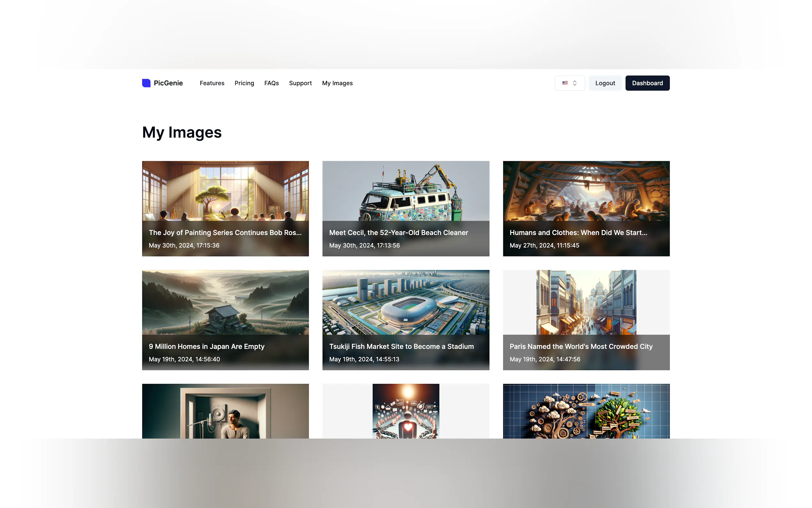Go to the Pricing page
This screenshot has width=812, height=508.
tap(244, 83)
